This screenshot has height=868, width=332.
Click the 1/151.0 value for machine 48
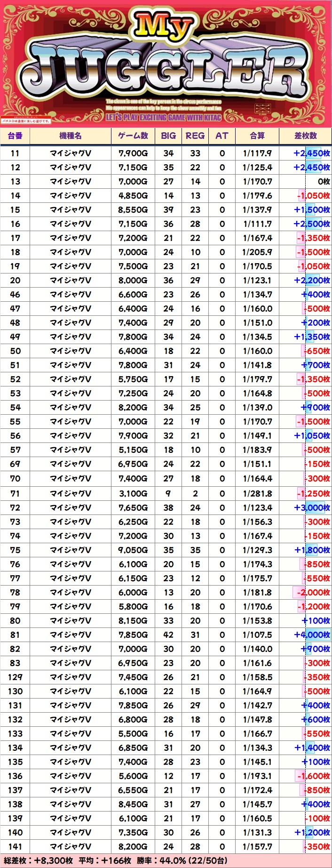[257, 322]
